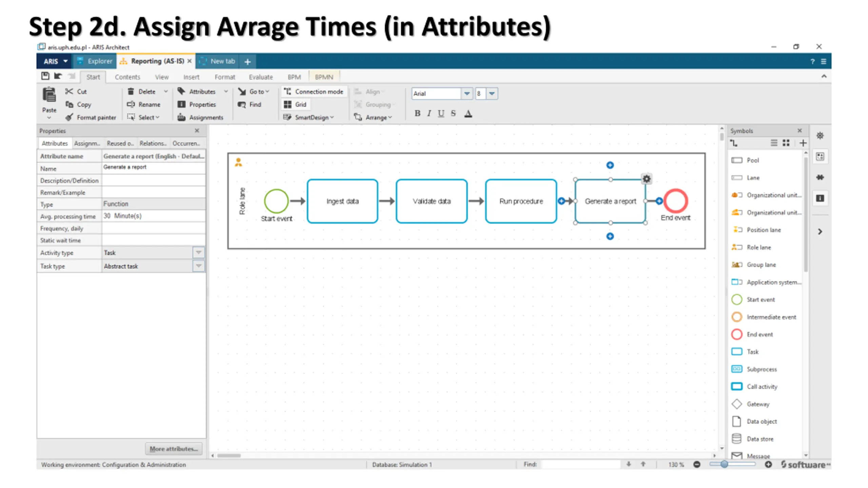Open the Task type dropdown
Screen dimensions: 868x488
point(199,266)
